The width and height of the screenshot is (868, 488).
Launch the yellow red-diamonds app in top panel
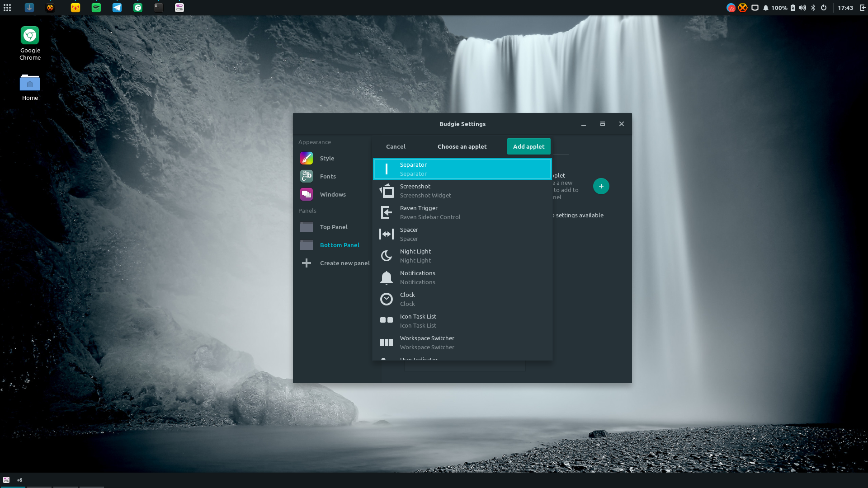click(75, 8)
